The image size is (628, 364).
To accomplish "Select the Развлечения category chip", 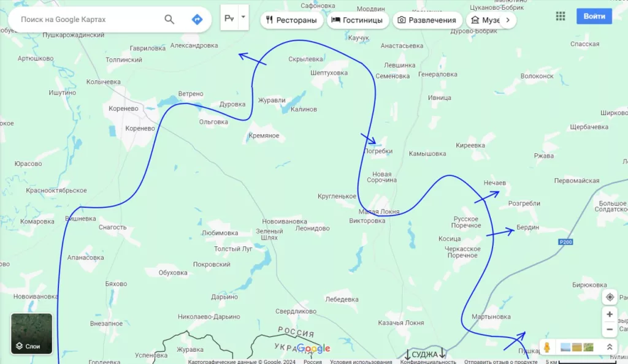I will (427, 20).
